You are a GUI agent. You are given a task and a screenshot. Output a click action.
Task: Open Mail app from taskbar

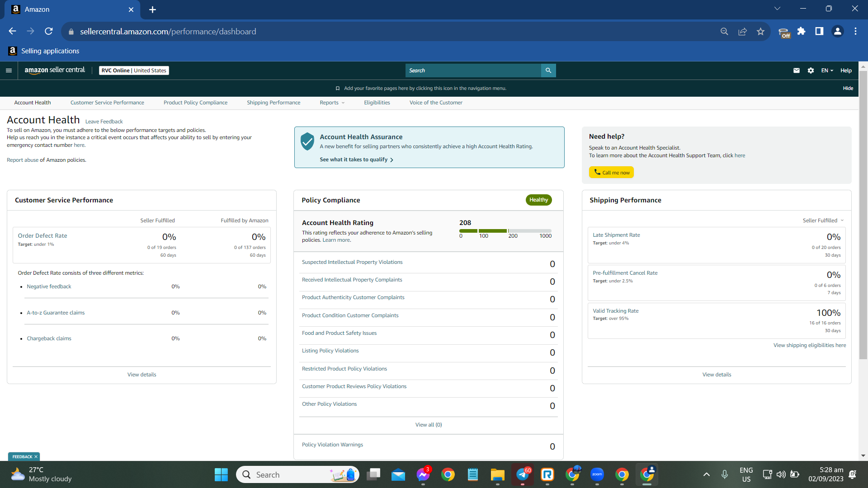398,474
